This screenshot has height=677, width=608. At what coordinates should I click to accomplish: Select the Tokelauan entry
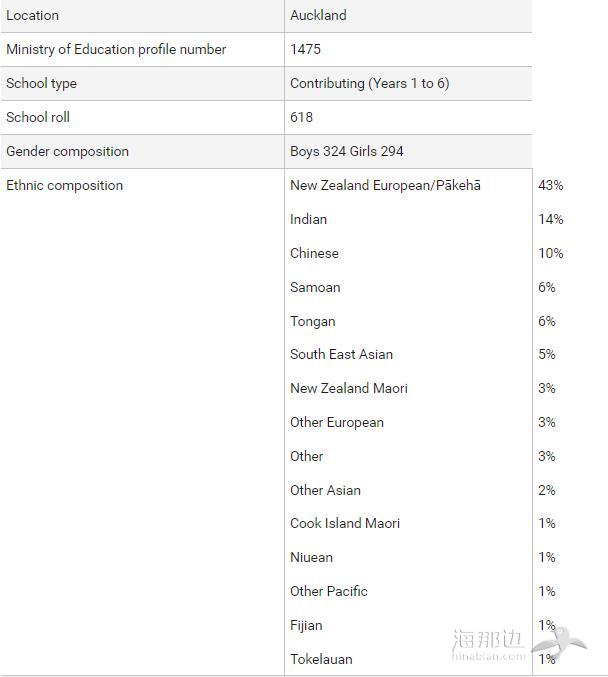coord(321,659)
